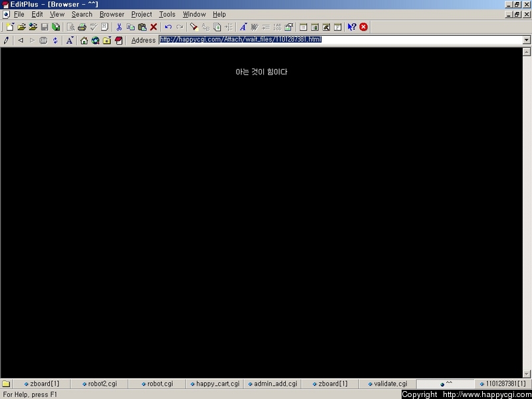Switch to the robot2.cgi document tab

99,384
